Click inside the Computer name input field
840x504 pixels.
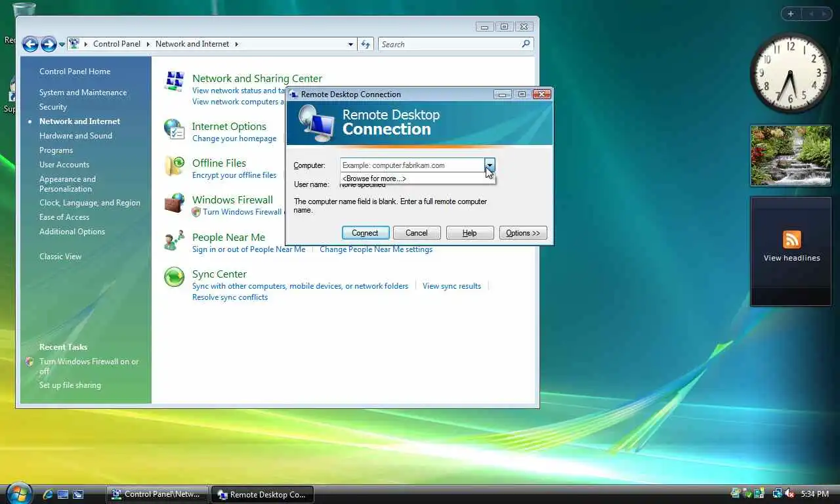412,165
